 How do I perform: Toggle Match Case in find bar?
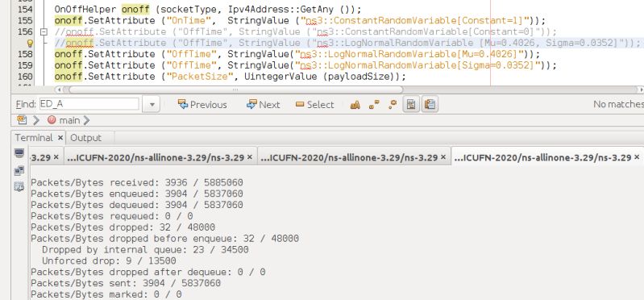[355, 105]
